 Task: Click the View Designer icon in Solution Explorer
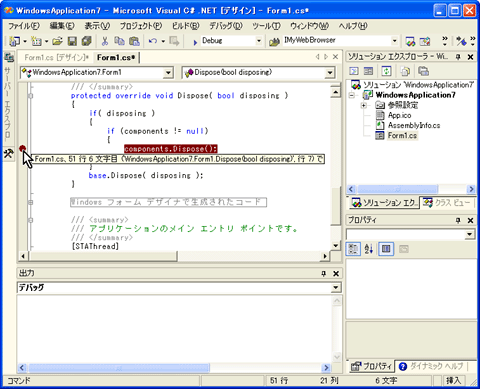coord(368,71)
